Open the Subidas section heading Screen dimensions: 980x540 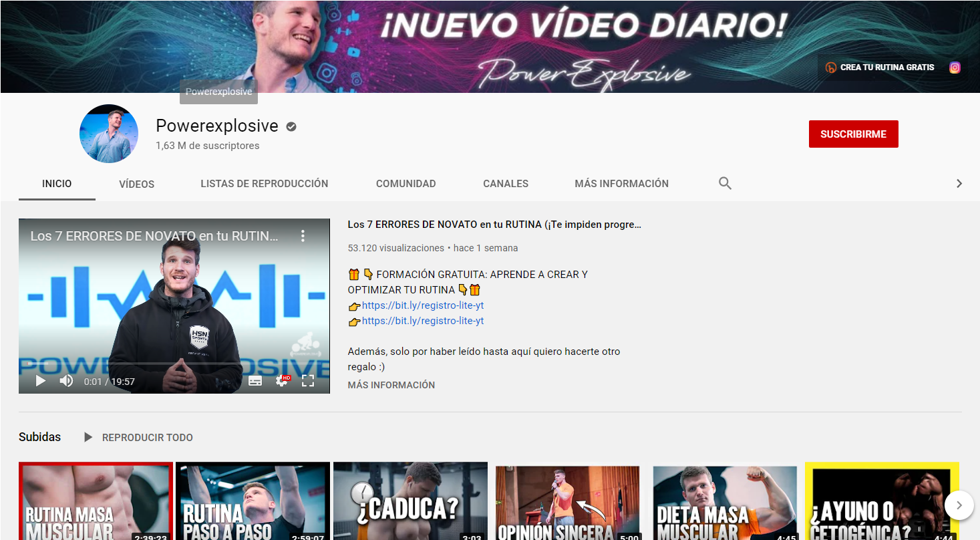[x=39, y=437]
